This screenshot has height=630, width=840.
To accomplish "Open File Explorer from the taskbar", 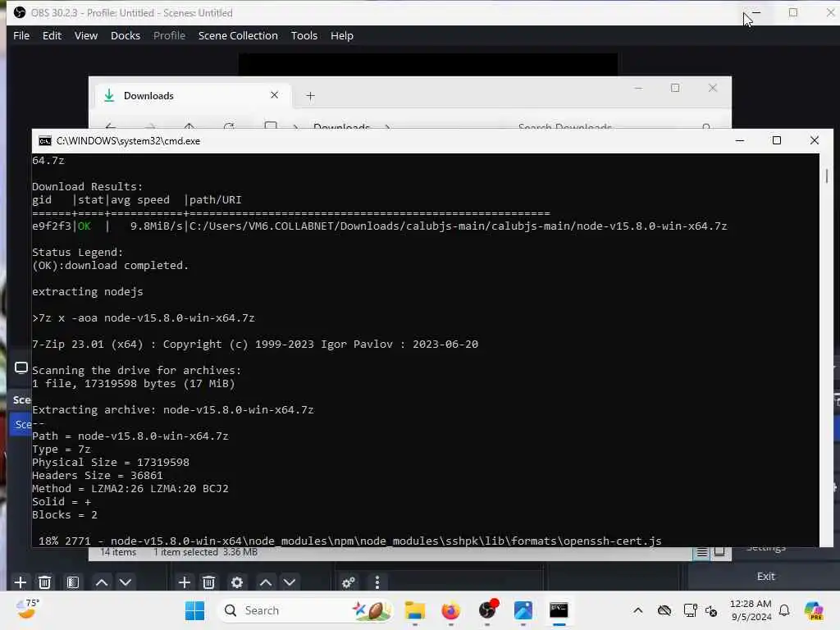I will click(414, 610).
